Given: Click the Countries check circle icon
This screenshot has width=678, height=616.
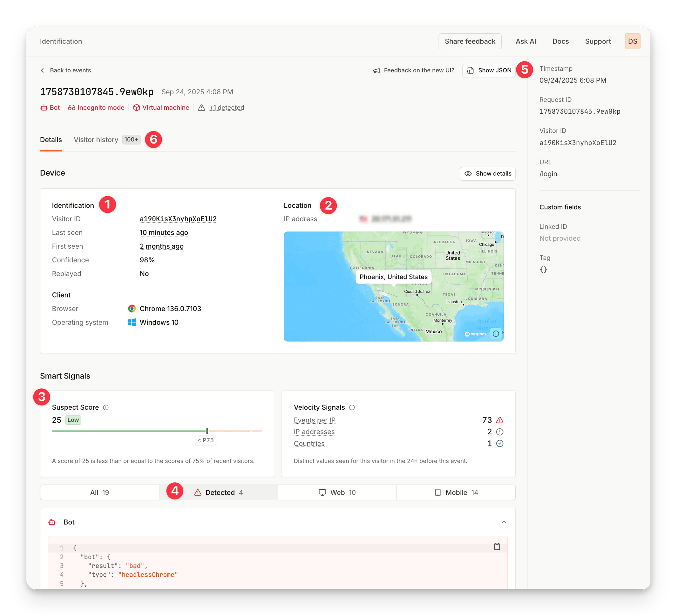Looking at the screenshot, I should pos(500,444).
